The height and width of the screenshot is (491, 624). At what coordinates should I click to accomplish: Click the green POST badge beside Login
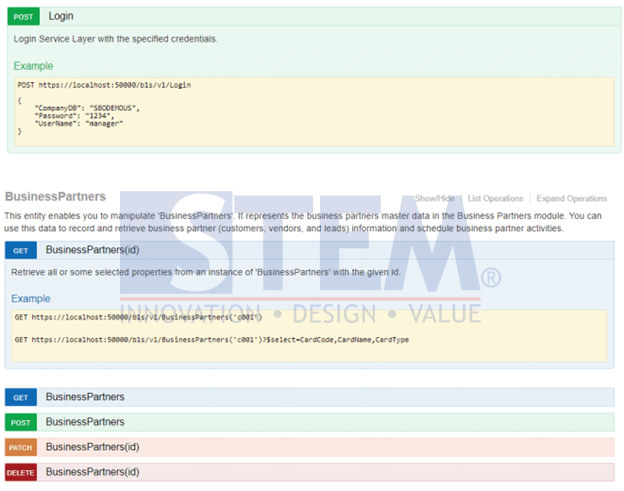[23, 16]
